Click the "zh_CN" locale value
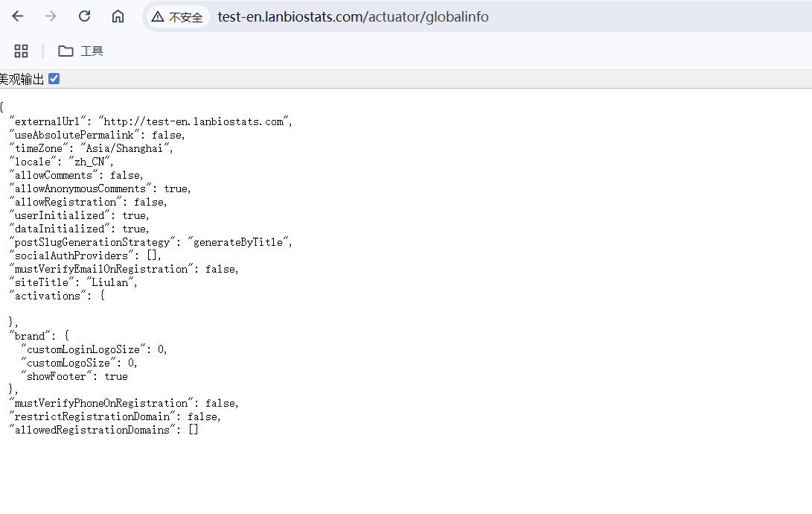The height and width of the screenshot is (514, 812). point(90,162)
